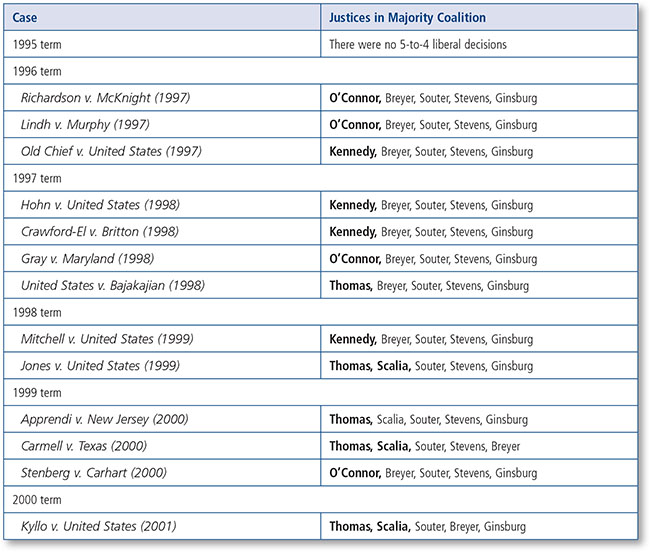Click United States v. Bajakajian (1998) case

[113, 286]
